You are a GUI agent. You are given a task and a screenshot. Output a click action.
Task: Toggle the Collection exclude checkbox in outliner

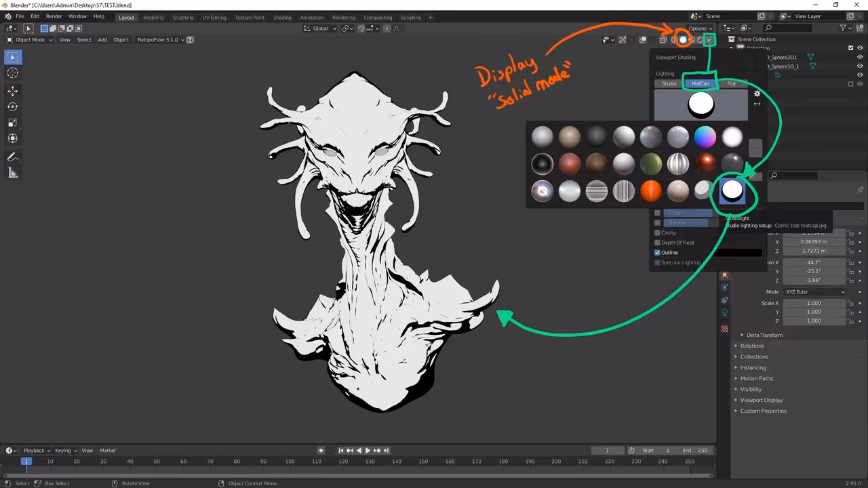(851, 48)
